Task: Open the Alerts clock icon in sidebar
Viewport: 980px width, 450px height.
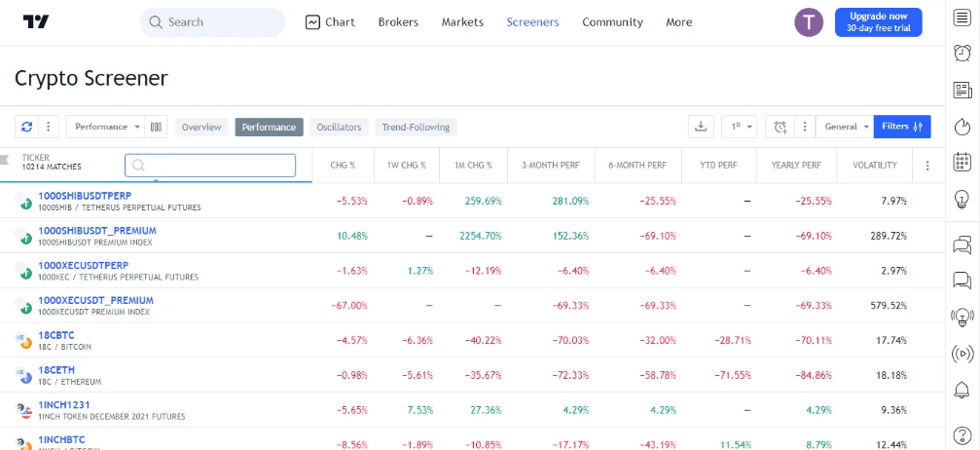Action: 962,54
